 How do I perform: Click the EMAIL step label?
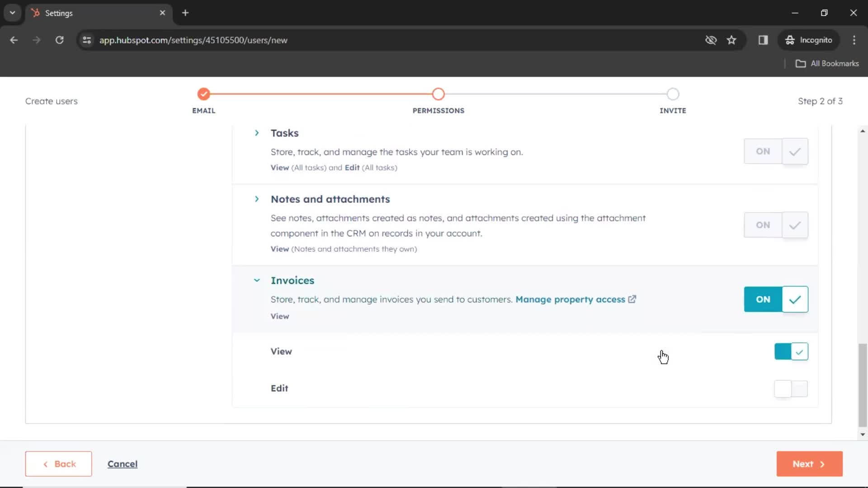[203, 110]
